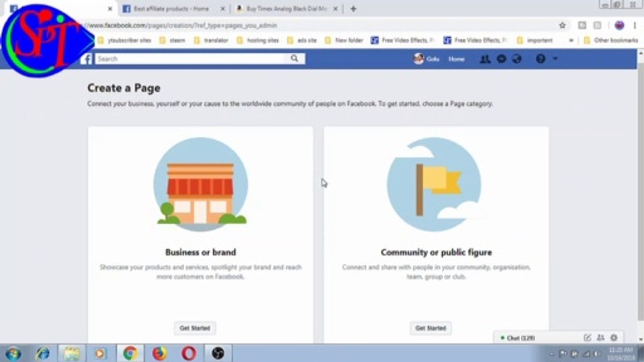Click create group icon in chat bar
Image resolution: width=644 pixels, height=362 pixels.
[x=600, y=338]
